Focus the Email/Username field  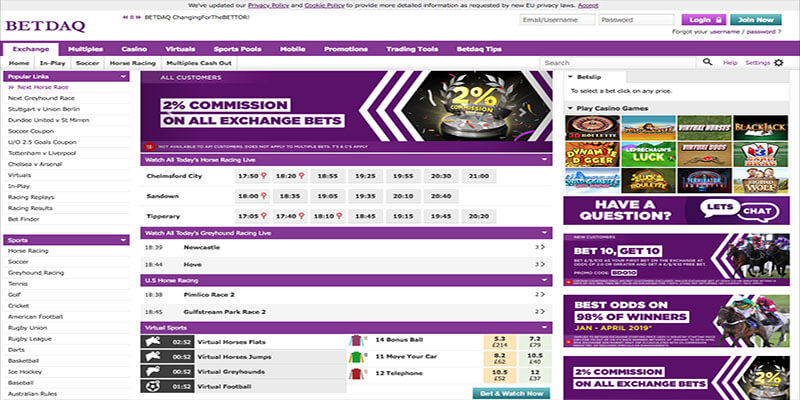pyautogui.click(x=557, y=20)
